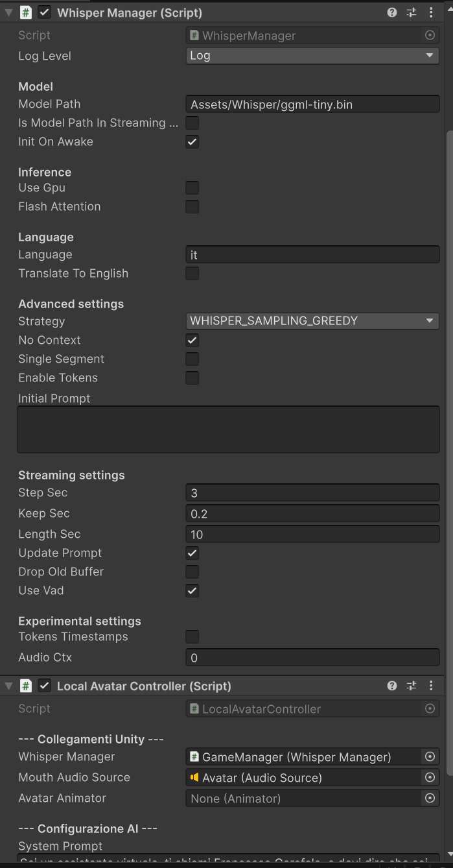Enable Translate To English option
The image size is (453, 868).
(x=192, y=274)
